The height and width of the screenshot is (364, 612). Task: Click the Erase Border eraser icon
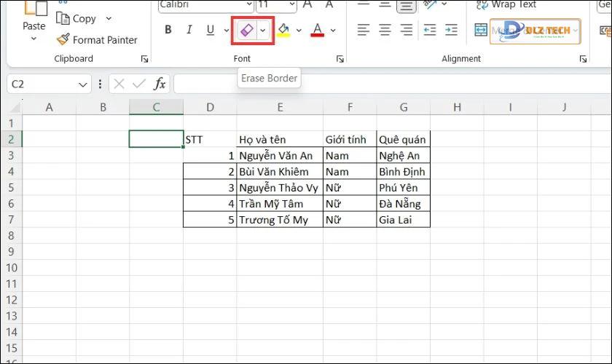coord(247,30)
